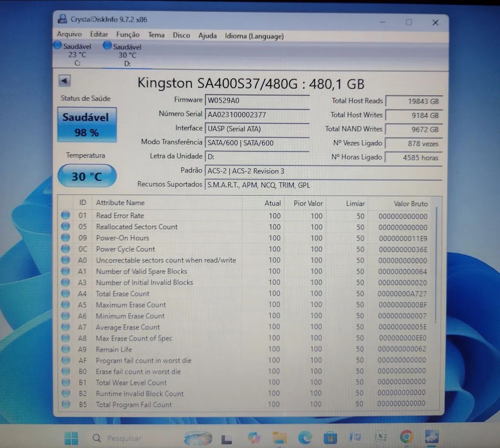The height and width of the screenshot is (448, 500).
Task: Open Microsoft Edge from the taskbar
Action: (x=305, y=437)
